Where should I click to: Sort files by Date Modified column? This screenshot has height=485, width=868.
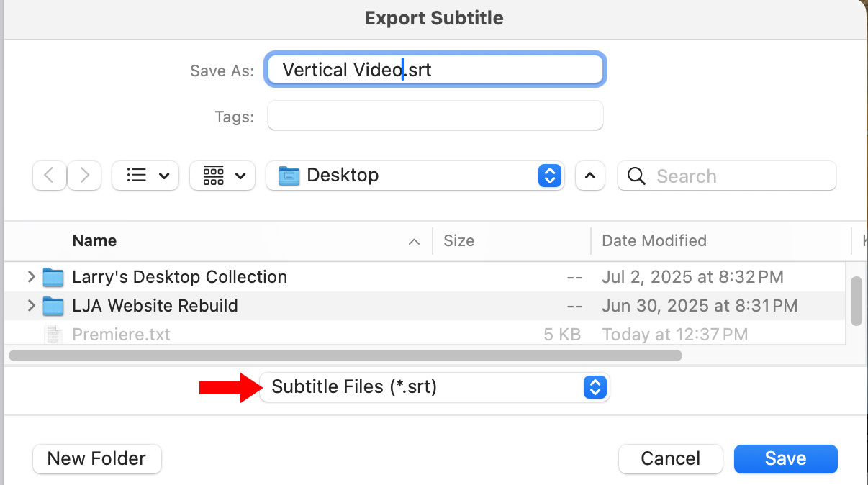coord(654,240)
